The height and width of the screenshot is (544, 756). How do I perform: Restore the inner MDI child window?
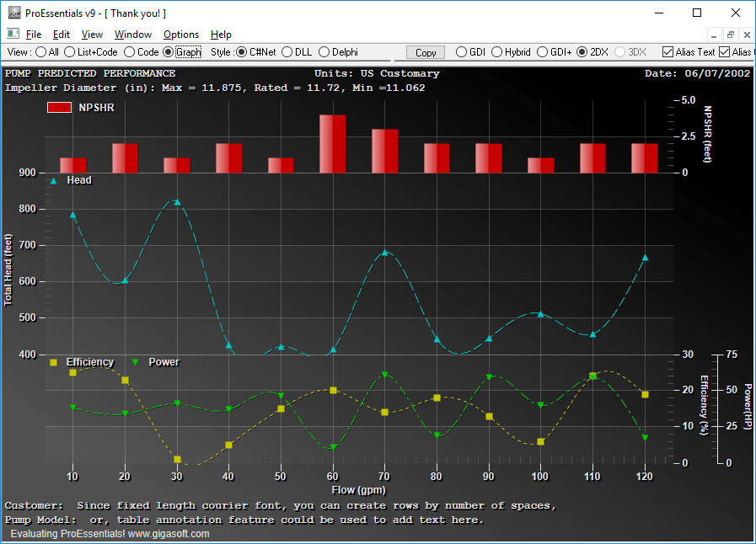(730, 35)
